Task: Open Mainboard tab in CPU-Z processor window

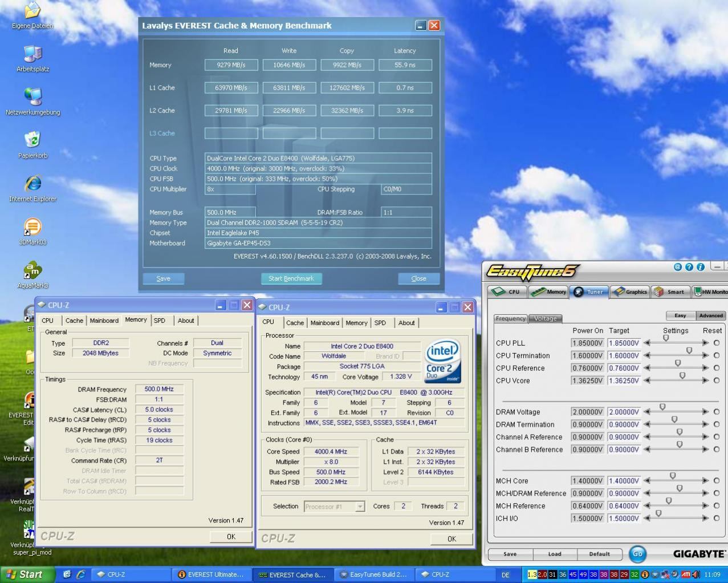Action: click(x=325, y=323)
